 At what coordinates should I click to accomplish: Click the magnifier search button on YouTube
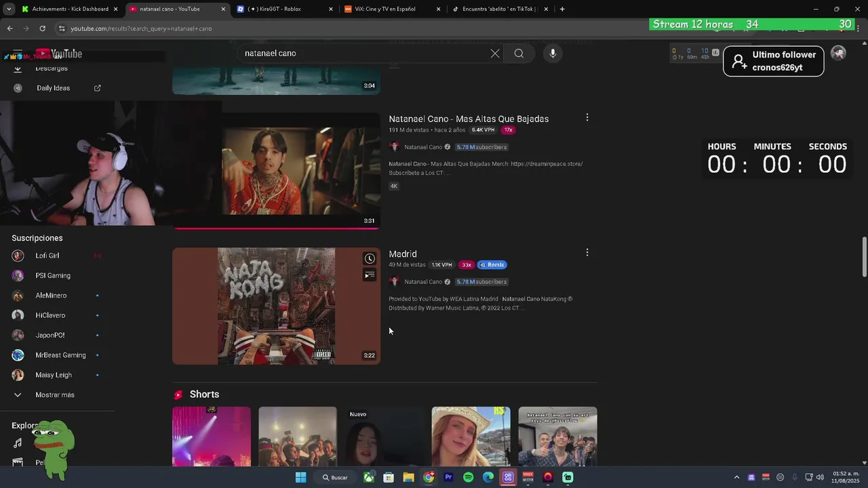click(519, 54)
